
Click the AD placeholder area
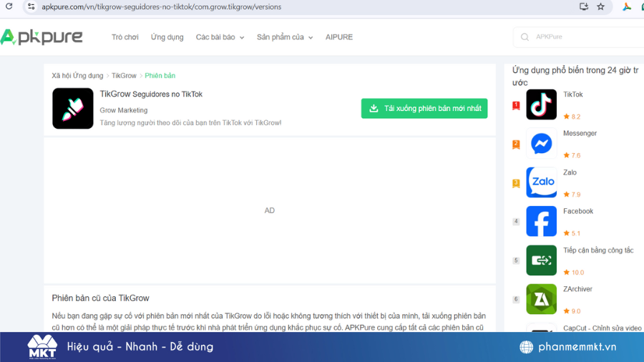[270, 210]
